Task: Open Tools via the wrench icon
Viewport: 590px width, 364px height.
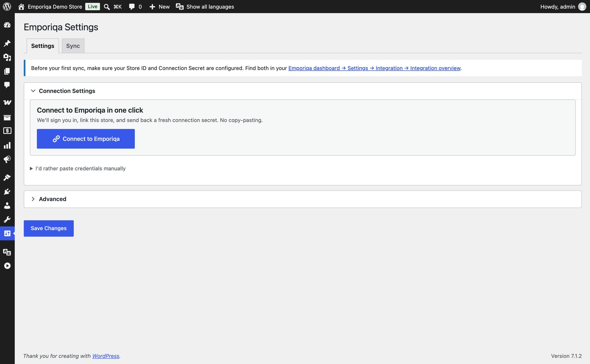Action: click(7, 219)
